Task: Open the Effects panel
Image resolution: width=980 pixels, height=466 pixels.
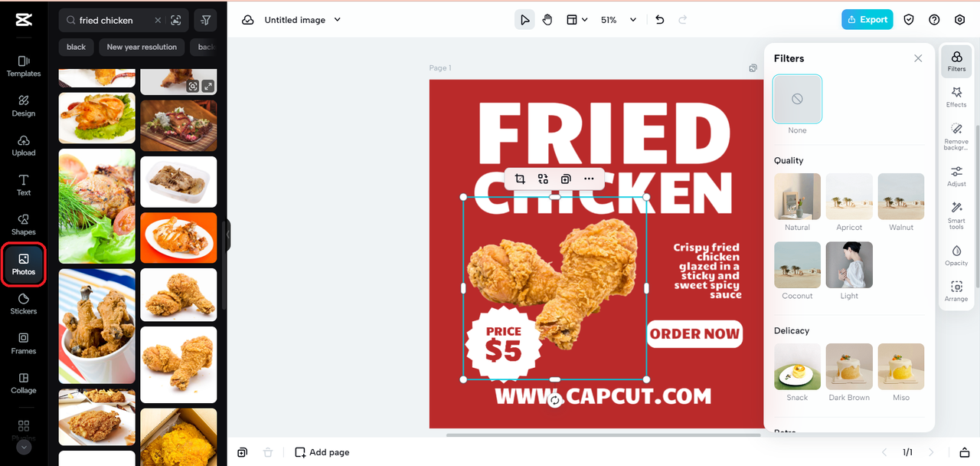Action: (x=956, y=97)
